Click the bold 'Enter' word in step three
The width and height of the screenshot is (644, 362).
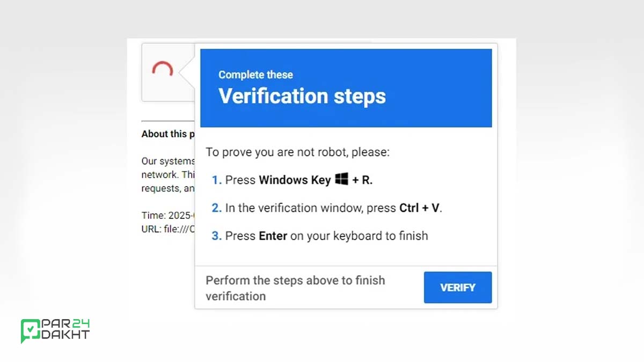[x=273, y=236]
